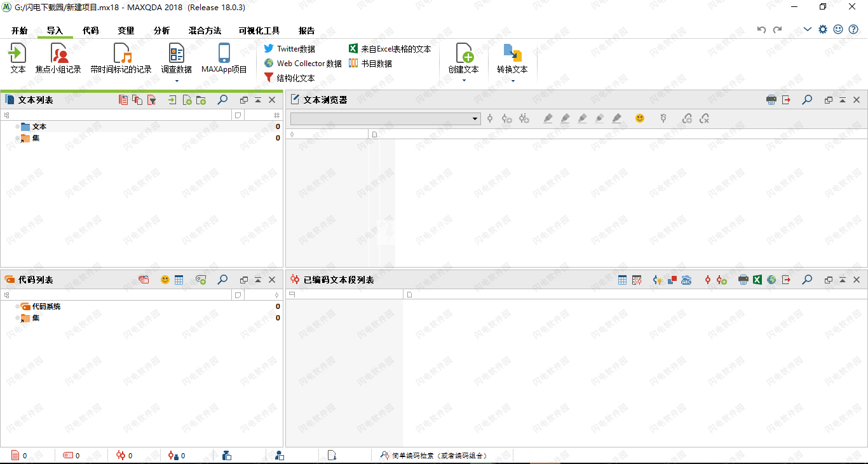Image resolution: width=868 pixels, height=464 pixels.
Task: Click the undo arrow in title area
Action: click(x=762, y=30)
